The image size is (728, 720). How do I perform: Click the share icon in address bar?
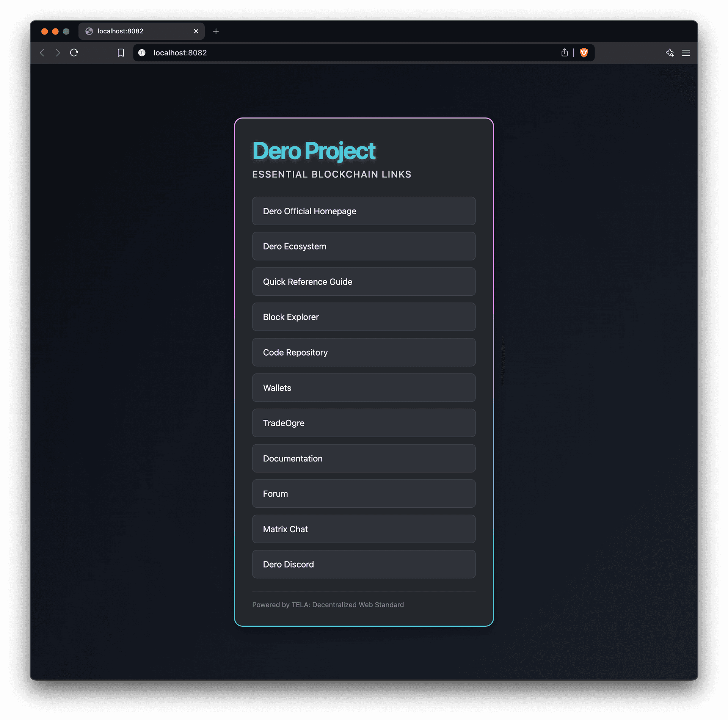pyautogui.click(x=564, y=53)
